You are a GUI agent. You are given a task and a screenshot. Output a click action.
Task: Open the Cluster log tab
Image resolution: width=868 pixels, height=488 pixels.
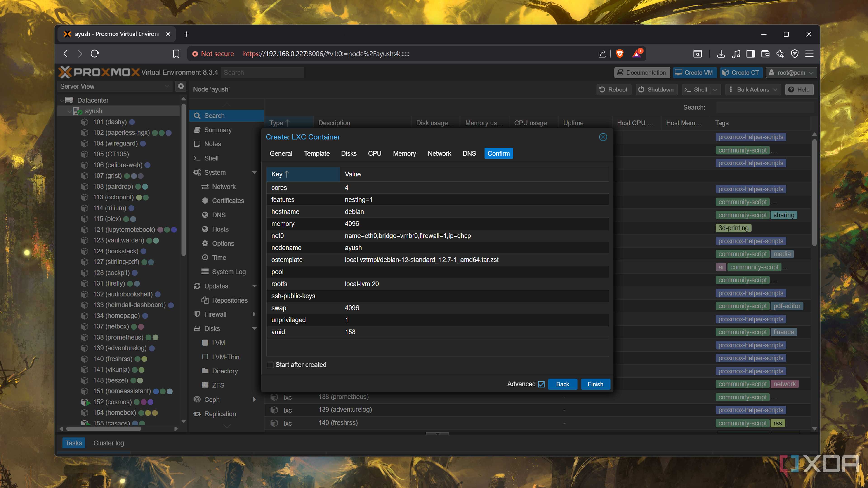point(108,443)
